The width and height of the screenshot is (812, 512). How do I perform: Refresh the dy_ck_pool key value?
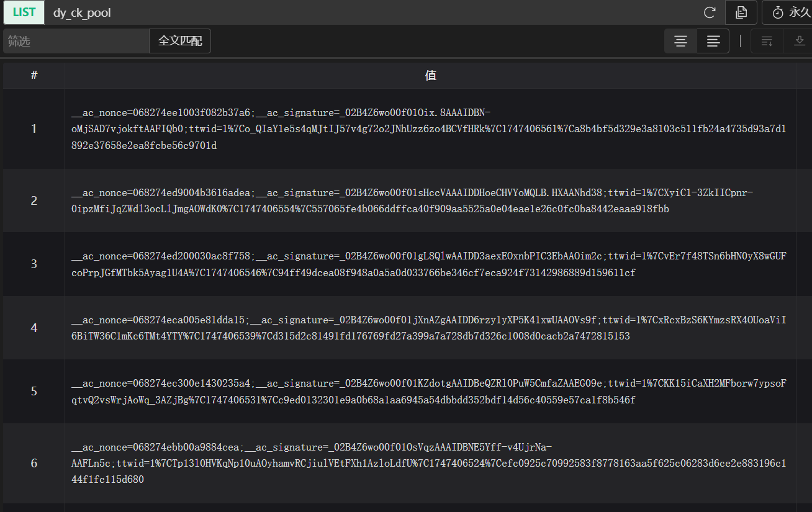click(x=709, y=12)
